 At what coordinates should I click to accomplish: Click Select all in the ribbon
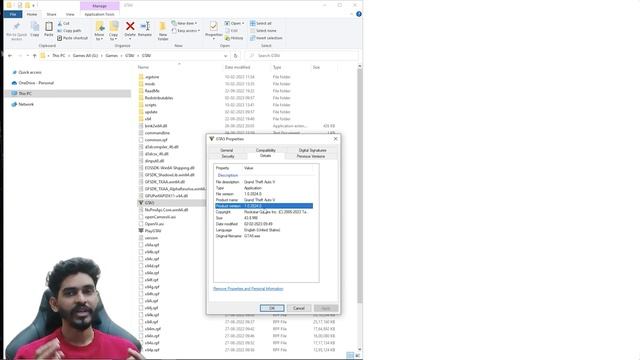pos(261,23)
